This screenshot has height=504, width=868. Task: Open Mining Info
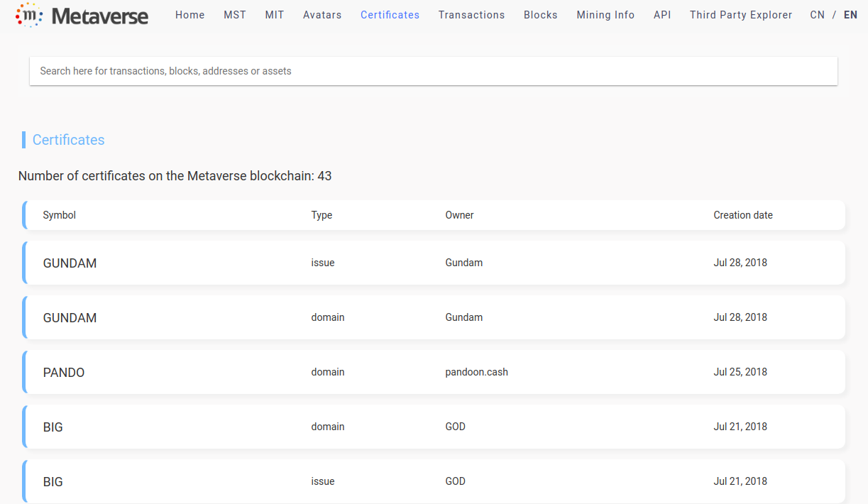(x=606, y=15)
